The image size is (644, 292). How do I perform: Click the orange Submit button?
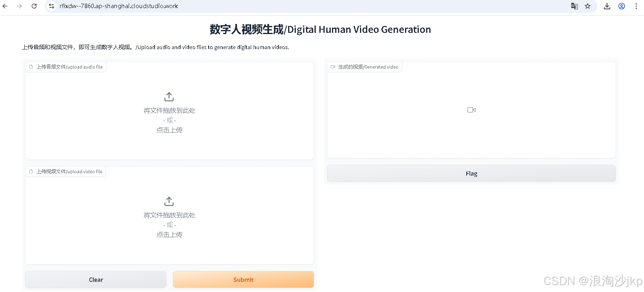click(243, 279)
